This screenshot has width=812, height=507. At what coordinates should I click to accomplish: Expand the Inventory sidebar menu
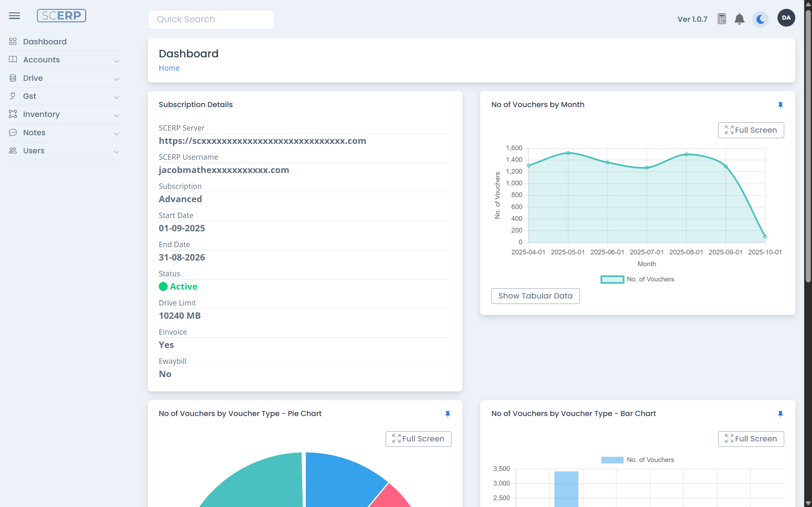64,114
